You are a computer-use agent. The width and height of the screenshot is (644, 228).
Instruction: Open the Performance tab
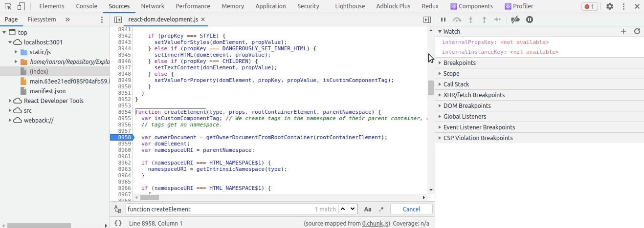point(193,6)
